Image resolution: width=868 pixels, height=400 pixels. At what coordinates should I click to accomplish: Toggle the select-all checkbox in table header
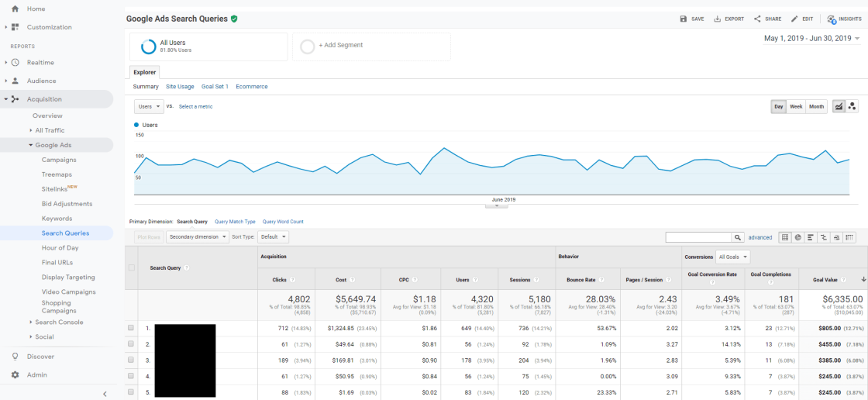click(x=131, y=268)
